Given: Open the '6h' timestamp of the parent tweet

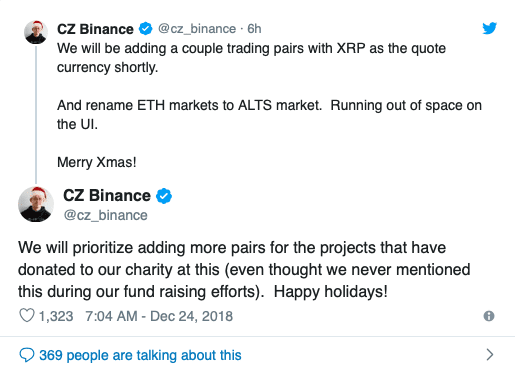Looking at the screenshot, I should [254, 29].
